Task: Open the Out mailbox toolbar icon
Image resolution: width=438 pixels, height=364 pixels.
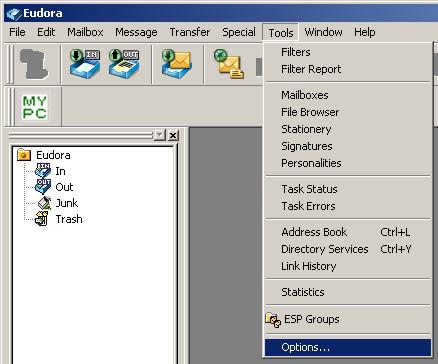Action: coord(124,63)
